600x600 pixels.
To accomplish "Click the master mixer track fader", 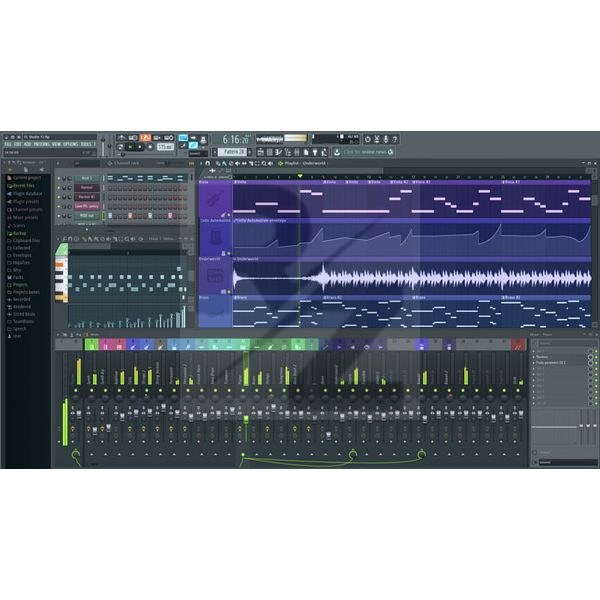I will point(80,414).
